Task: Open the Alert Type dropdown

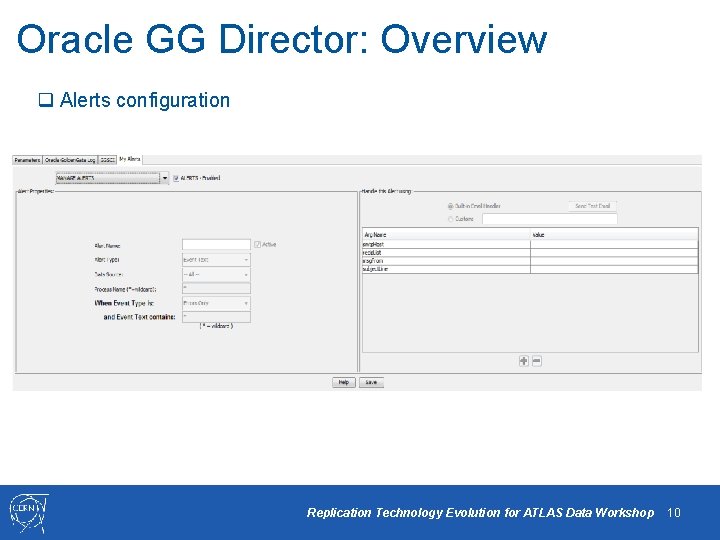Action: click(x=216, y=260)
